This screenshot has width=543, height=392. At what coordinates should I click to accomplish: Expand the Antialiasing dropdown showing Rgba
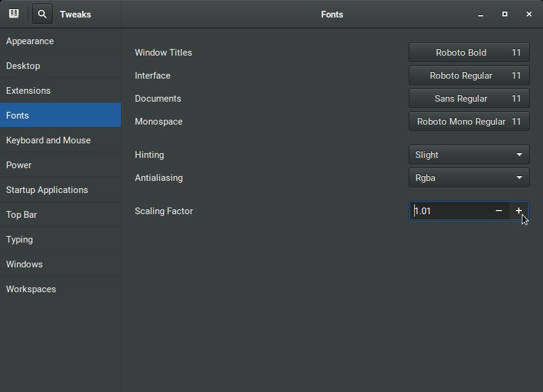coord(469,178)
